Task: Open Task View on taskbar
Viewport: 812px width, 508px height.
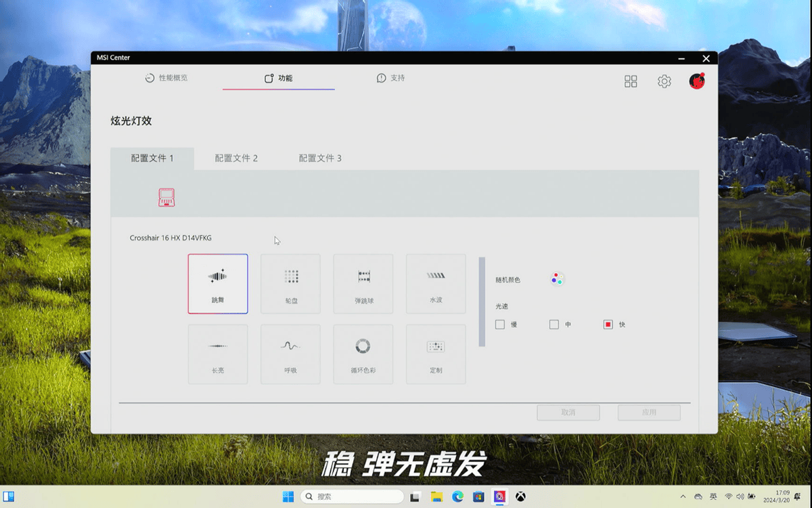Action: pyautogui.click(x=415, y=496)
